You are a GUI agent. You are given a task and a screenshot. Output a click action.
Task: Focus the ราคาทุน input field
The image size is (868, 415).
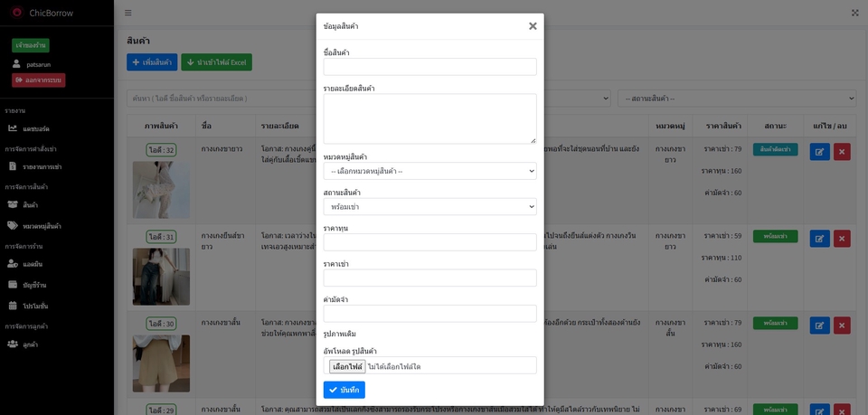point(430,242)
